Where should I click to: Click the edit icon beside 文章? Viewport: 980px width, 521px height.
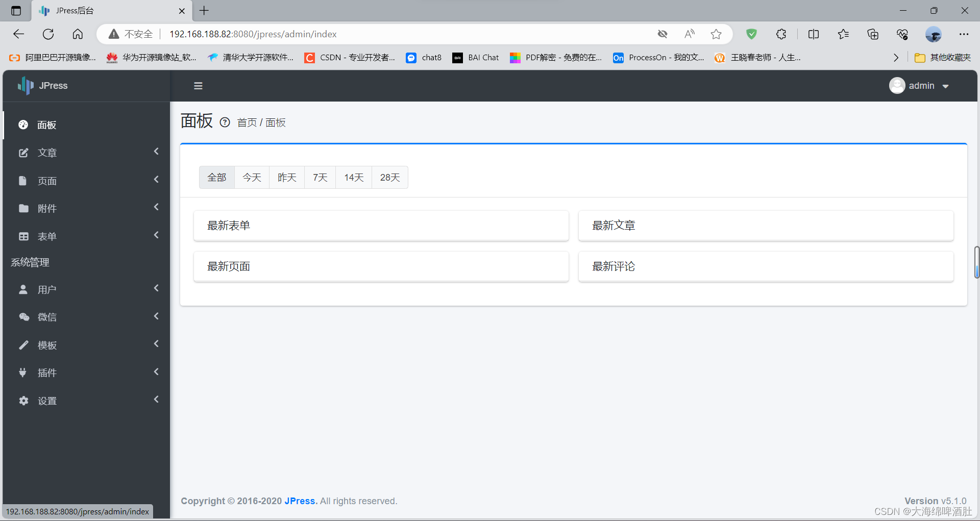[x=23, y=153]
